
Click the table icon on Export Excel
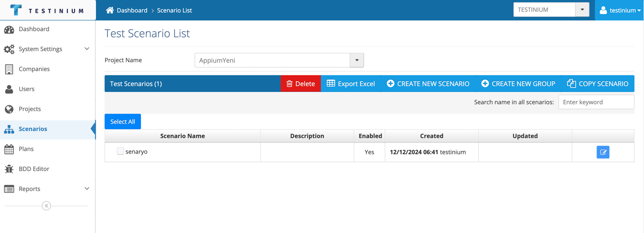click(331, 83)
